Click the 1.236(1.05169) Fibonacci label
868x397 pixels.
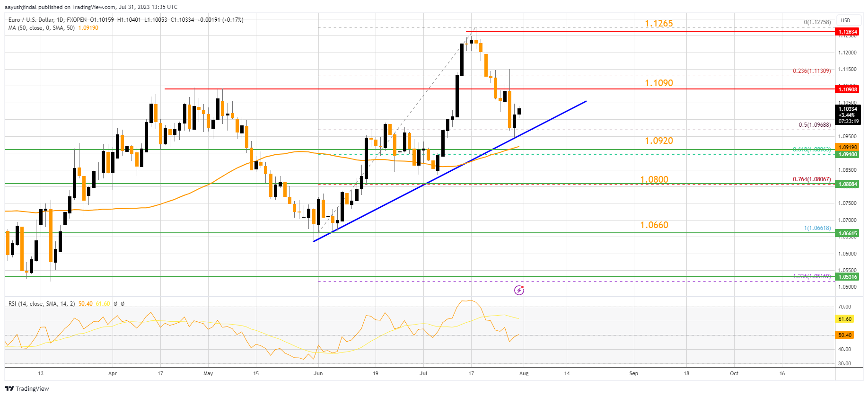click(x=812, y=276)
